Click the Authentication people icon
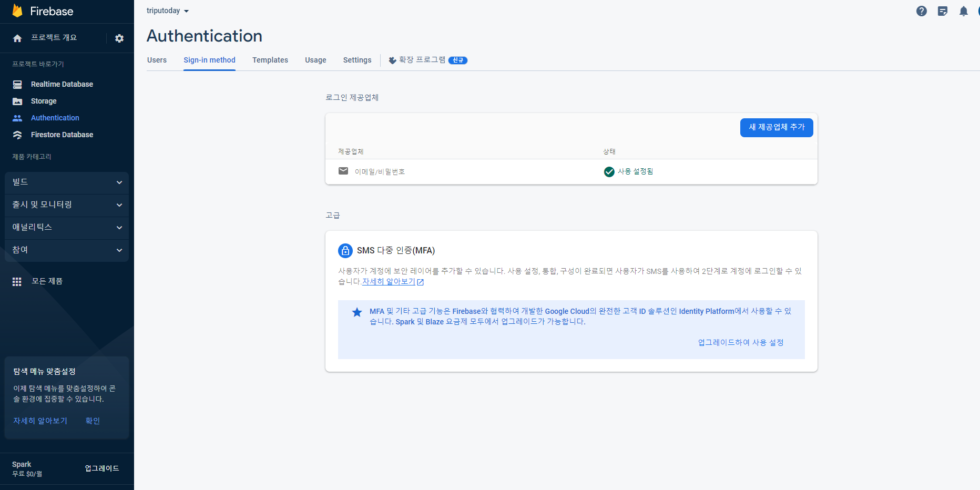 click(17, 118)
